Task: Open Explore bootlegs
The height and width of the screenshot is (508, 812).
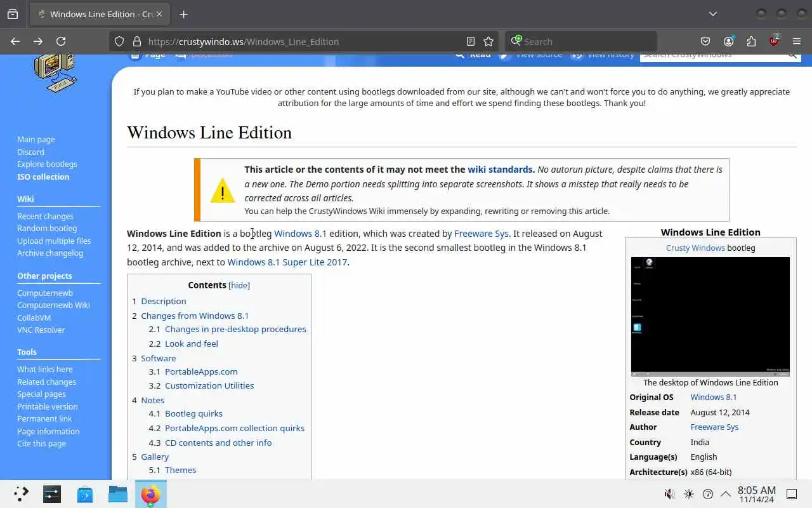Action: pos(47,164)
